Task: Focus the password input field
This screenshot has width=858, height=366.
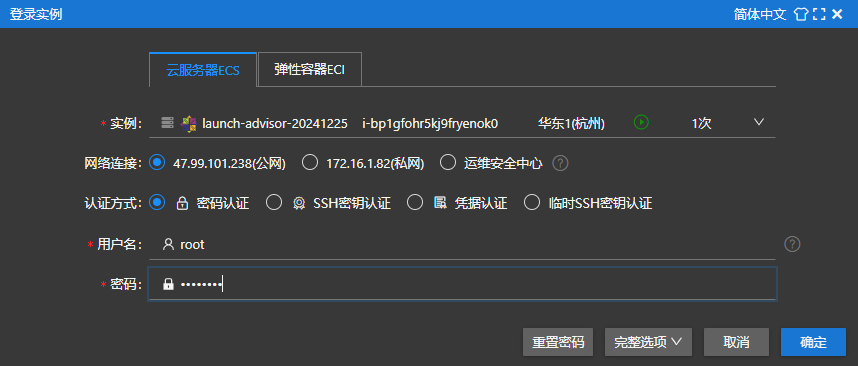Action: click(462, 284)
